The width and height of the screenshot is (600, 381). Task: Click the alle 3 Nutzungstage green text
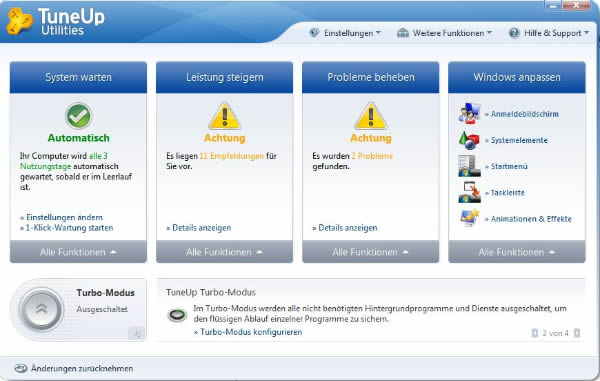coord(64,161)
